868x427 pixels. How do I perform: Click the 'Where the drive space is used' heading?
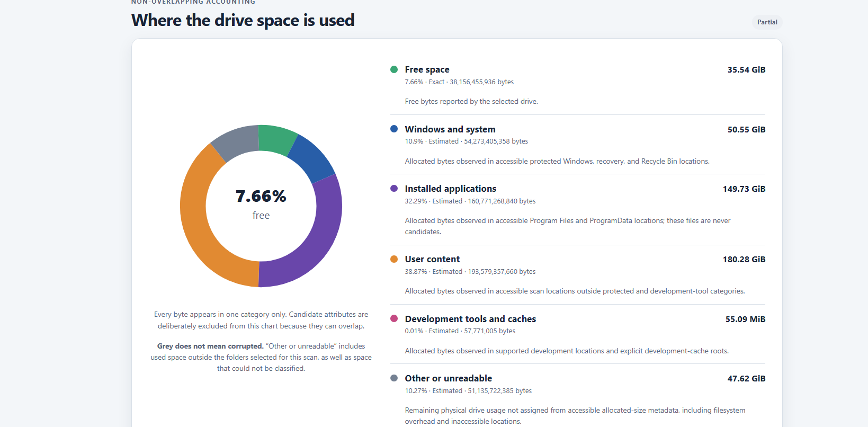point(243,21)
